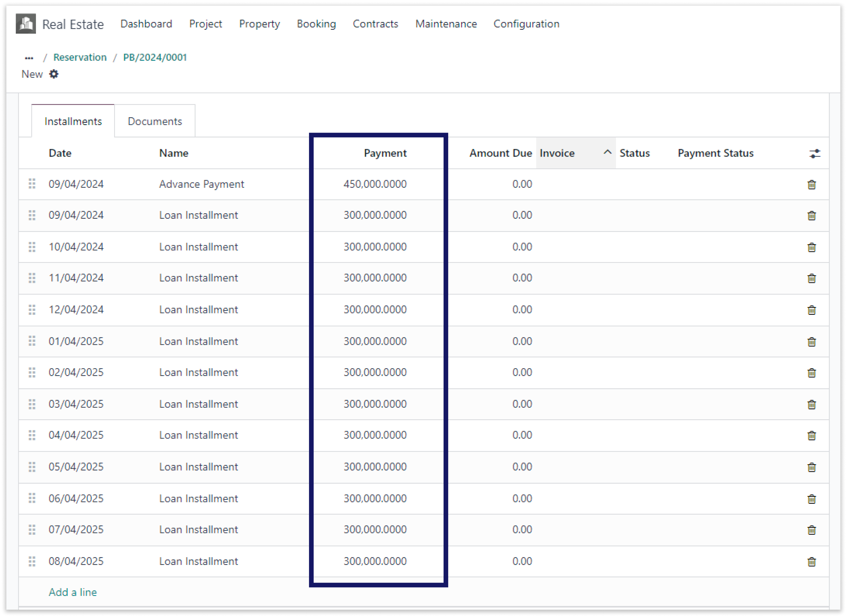
Task: Switch to the Installments tab
Action: click(x=73, y=121)
